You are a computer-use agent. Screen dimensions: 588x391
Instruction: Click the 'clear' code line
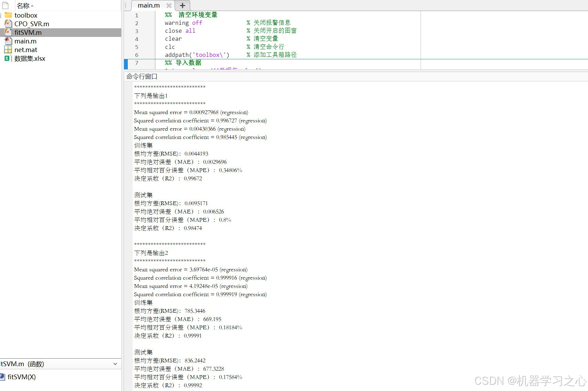(173, 39)
